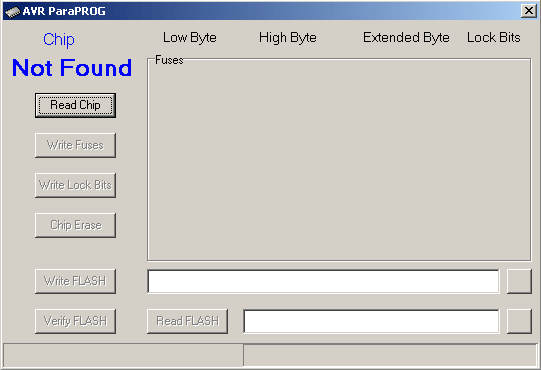The height and width of the screenshot is (370, 541).
Task: Click the Write Lock Bits button
Action: pyautogui.click(x=75, y=185)
